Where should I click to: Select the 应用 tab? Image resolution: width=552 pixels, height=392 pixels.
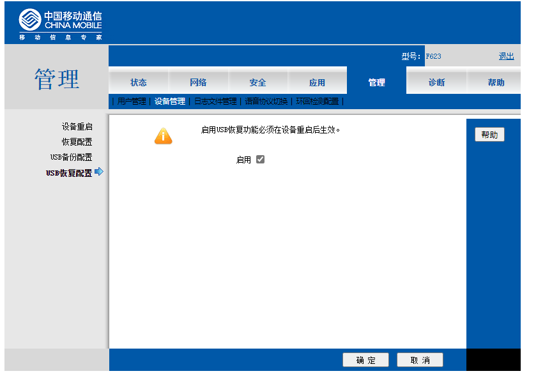(317, 82)
